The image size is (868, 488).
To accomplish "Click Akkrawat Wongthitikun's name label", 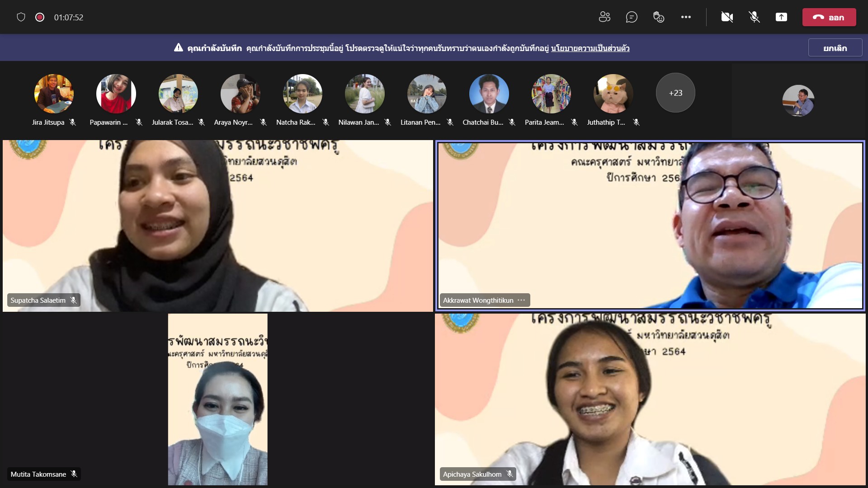I will 478,300.
